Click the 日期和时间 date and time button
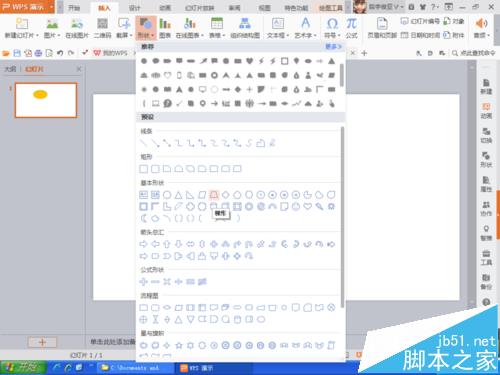This screenshot has width=500, height=375. (x=420, y=35)
